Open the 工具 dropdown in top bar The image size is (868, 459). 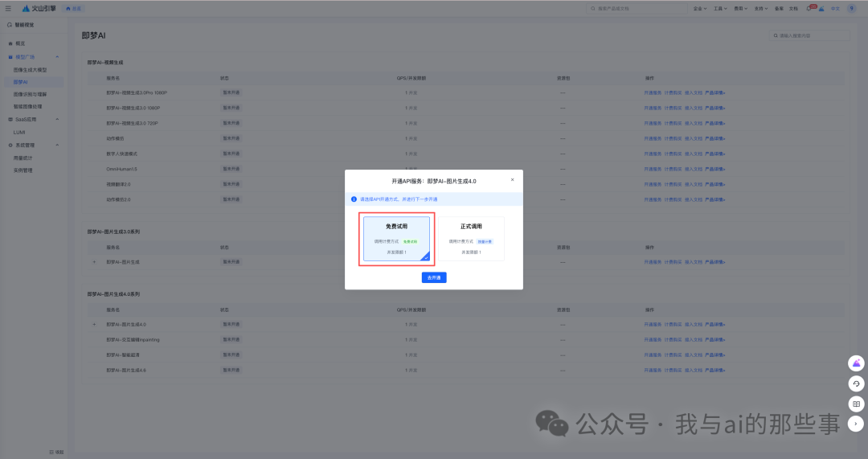(x=720, y=8)
